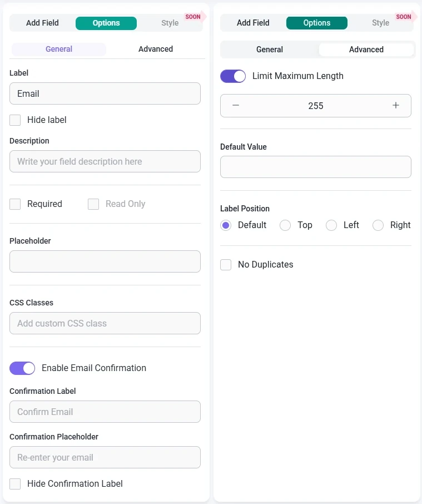422x504 pixels.
Task: Switch to the General tab in right panel
Action: [270, 50]
